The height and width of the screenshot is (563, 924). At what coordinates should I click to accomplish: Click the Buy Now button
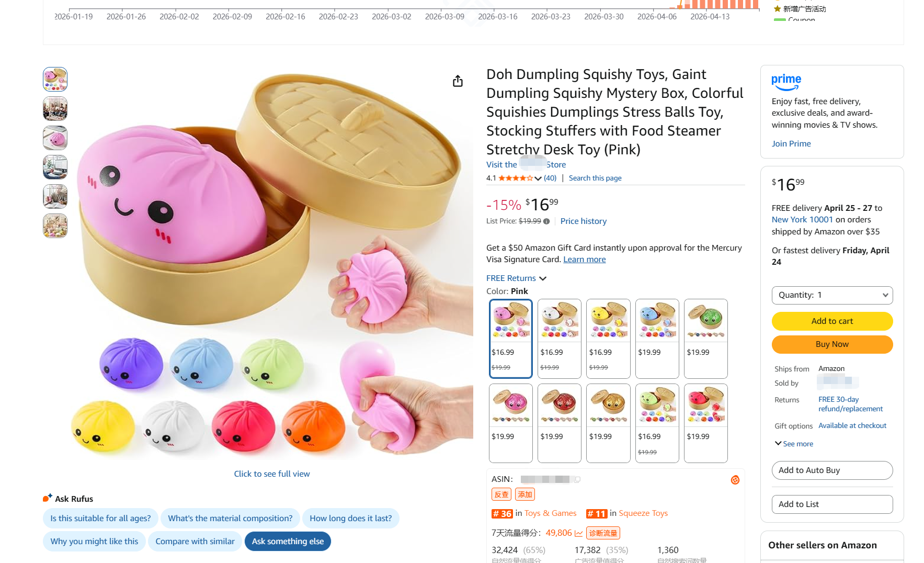pyautogui.click(x=832, y=344)
